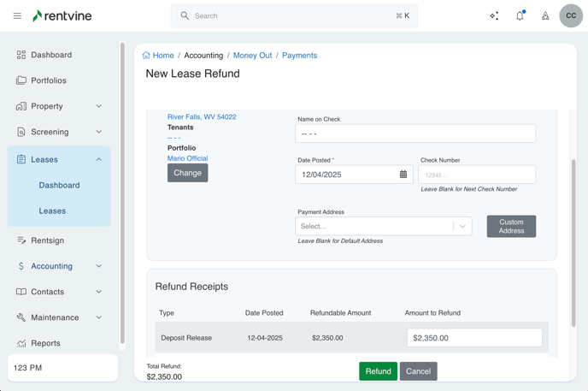Viewport: 588px width, 391px height.
Task: Open Reports from the sidebar
Action: point(45,343)
